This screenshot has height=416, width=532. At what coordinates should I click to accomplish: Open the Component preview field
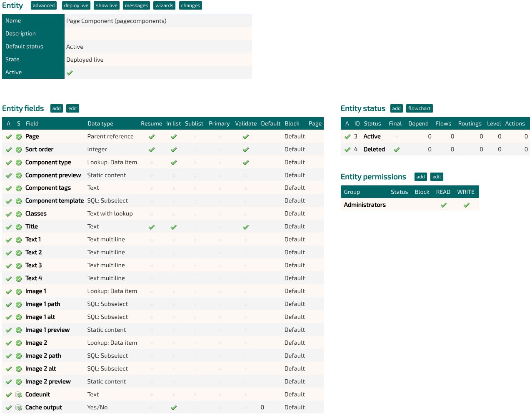[x=53, y=175]
